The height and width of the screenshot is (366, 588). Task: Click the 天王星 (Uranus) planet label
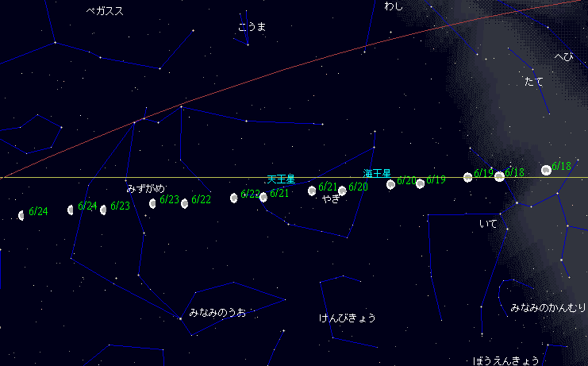(x=280, y=179)
